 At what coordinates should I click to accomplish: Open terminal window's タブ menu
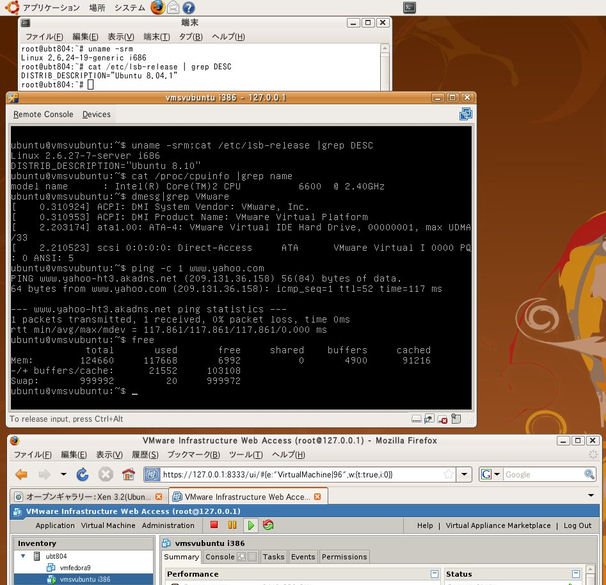coord(191,37)
